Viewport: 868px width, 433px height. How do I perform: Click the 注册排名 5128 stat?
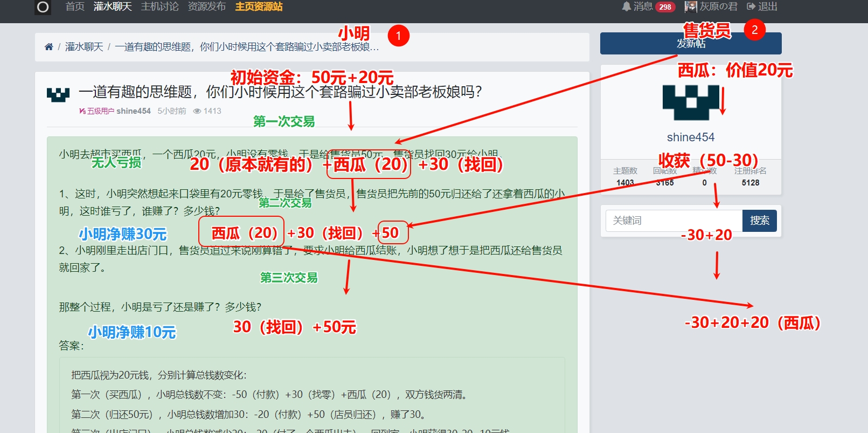[750, 176]
